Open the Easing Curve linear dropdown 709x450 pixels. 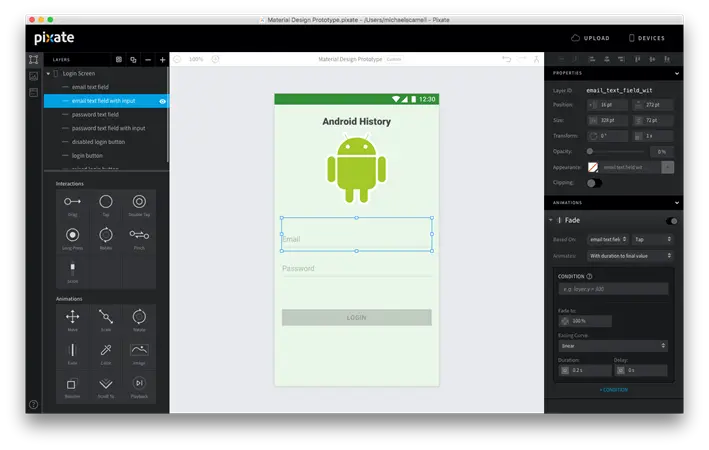point(613,346)
